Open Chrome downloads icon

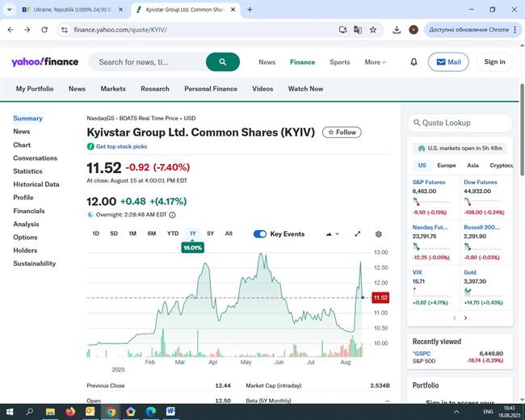(x=397, y=30)
